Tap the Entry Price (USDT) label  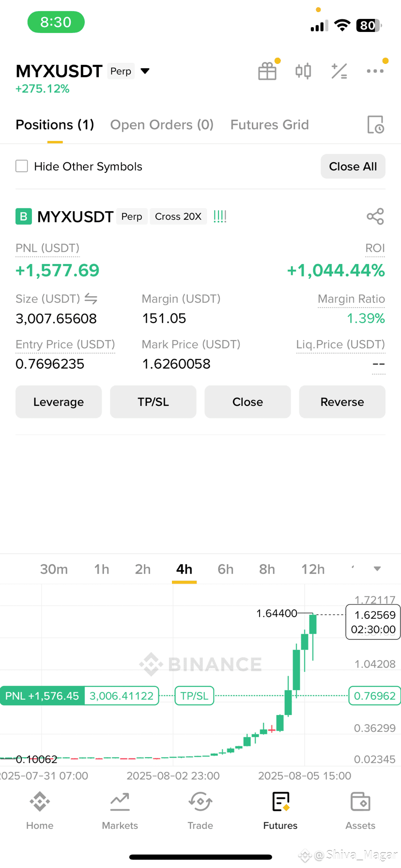point(65,344)
